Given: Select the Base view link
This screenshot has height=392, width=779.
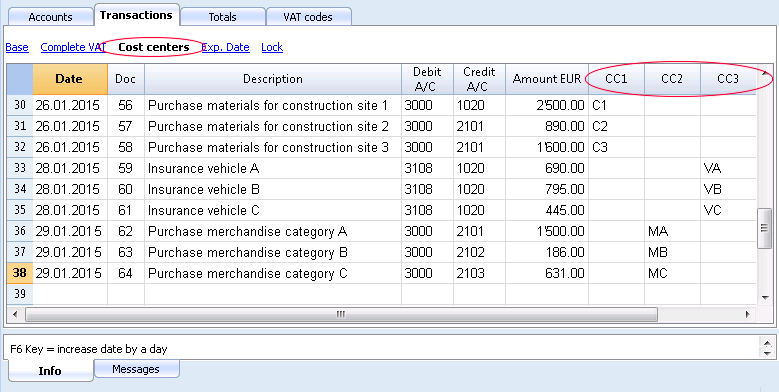Looking at the screenshot, I should pyautogui.click(x=17, y=47).
